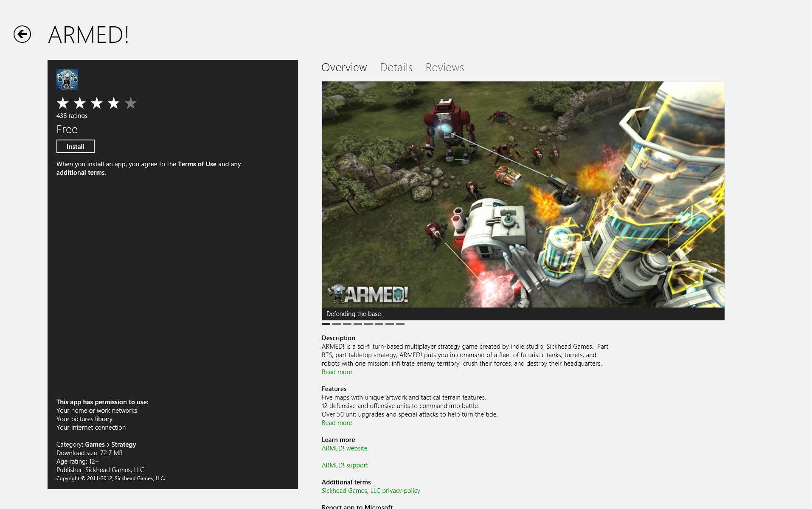Viewport: 812px width, 509px height.
Task: Switch to the Details tab
Action: 396,67
